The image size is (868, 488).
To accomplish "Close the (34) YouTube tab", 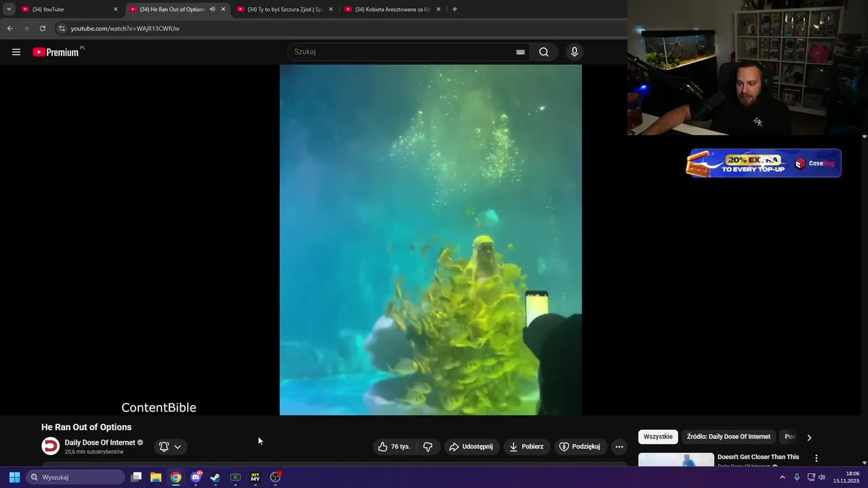I will (115, 9).
